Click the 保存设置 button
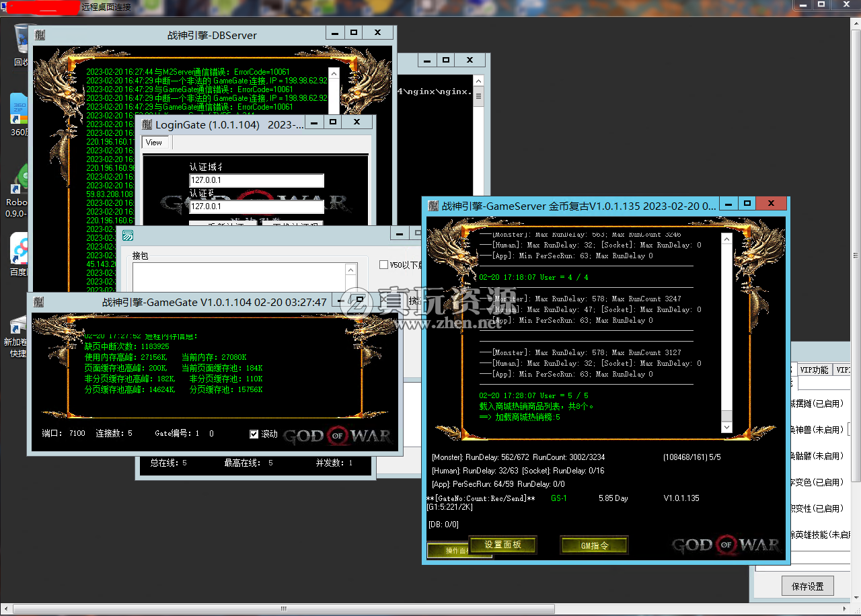Image resolution: width=861 pixels, height=616 pixels. pyautogui.click(x=807, y=586)
